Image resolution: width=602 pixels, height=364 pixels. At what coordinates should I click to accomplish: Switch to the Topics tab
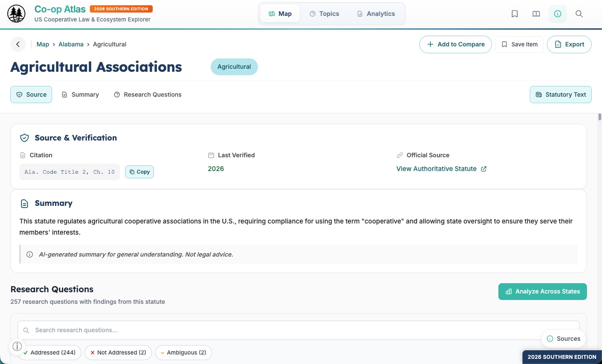click(324, 14)
